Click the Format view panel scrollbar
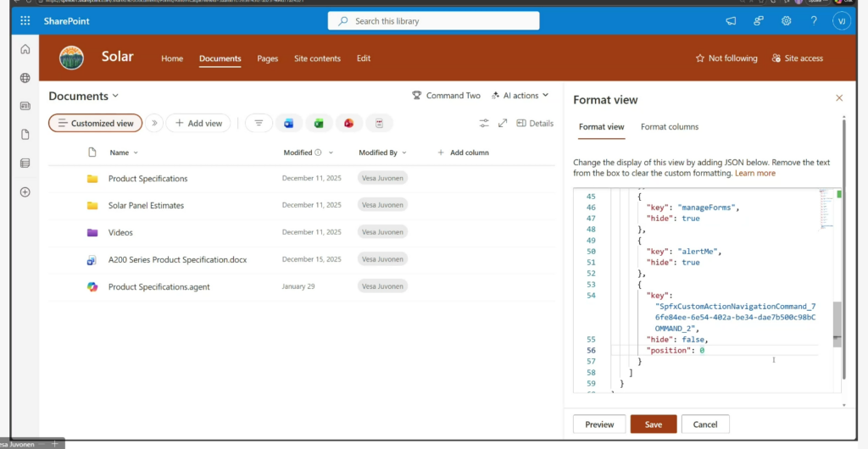 844,254
